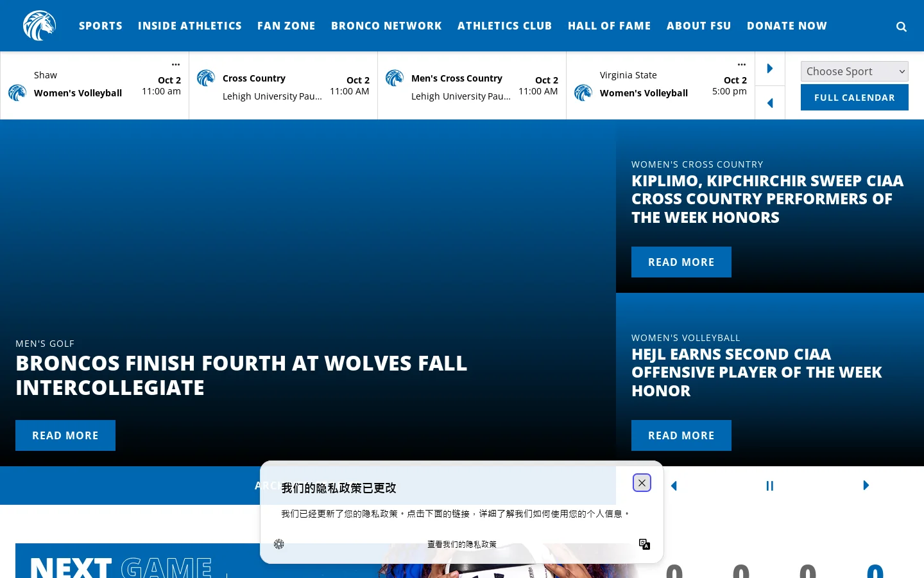Open the 查看我们的隐私政策 link

tap(462, 544)
